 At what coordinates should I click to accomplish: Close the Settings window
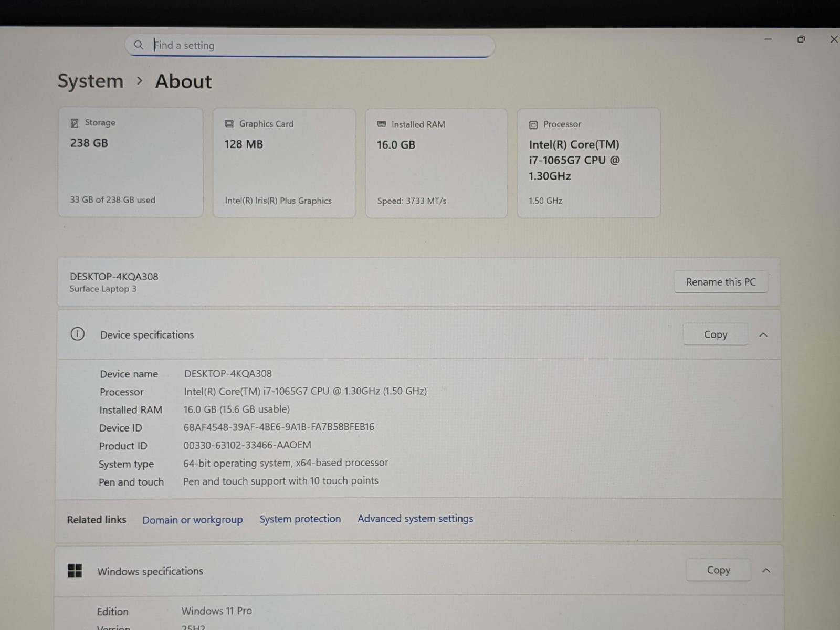click(834, 39)
